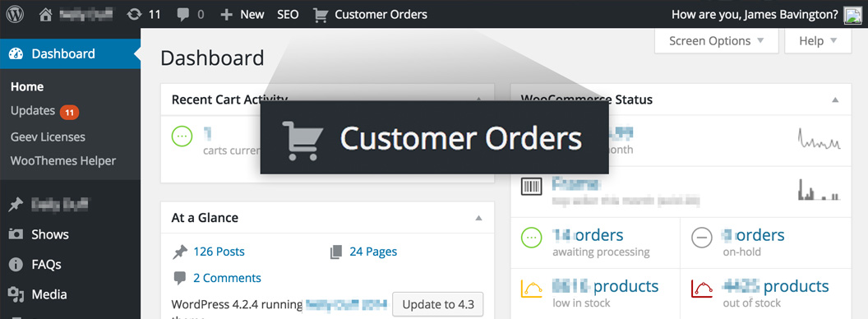Open the Updates submenu item

point(33,111)
